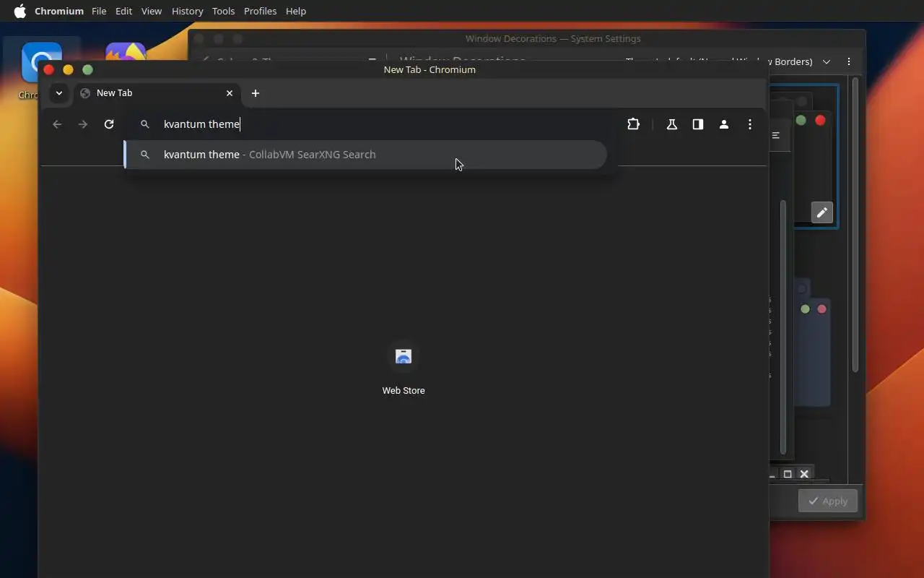
Task: Reload the page in Chromium
Action: pyautogui.click(x=109, y=124)
